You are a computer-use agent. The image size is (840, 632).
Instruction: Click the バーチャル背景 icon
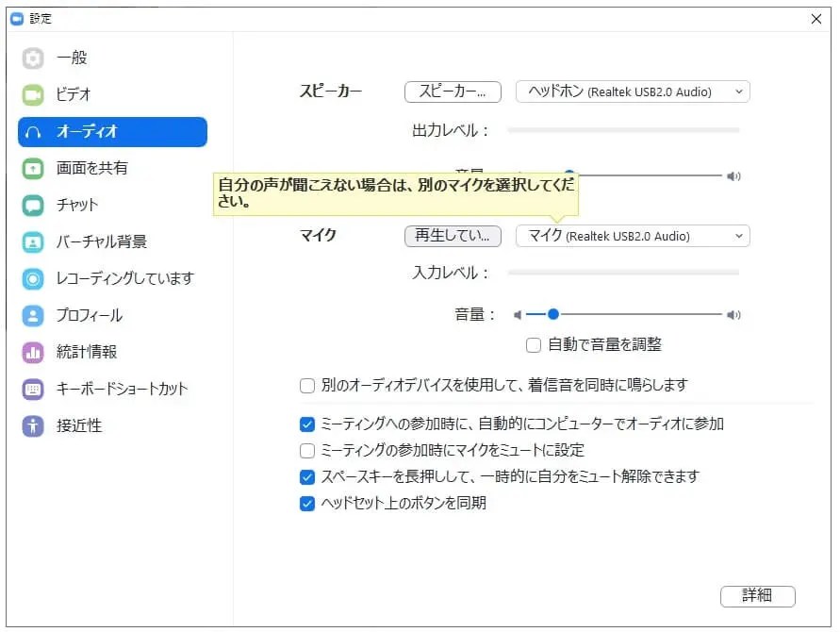33,242
